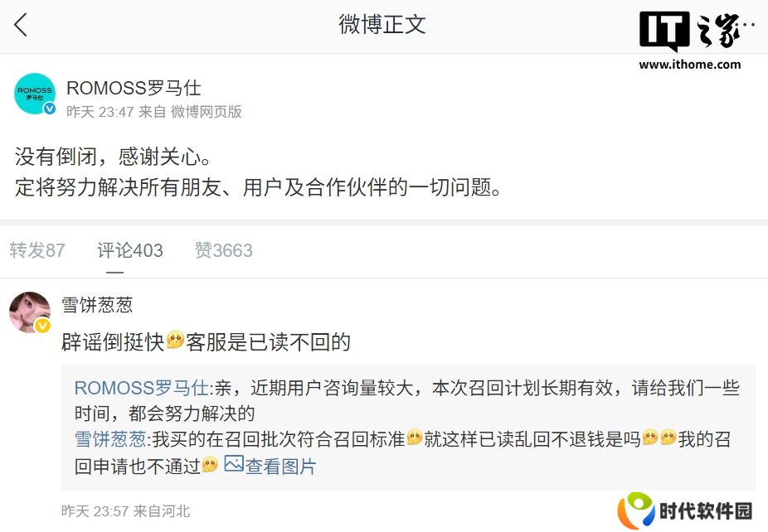This screenshot has width=768, height=532.
Task: Click ROMOSS罗马仕 link in reply box
Action: coord(142,388)
